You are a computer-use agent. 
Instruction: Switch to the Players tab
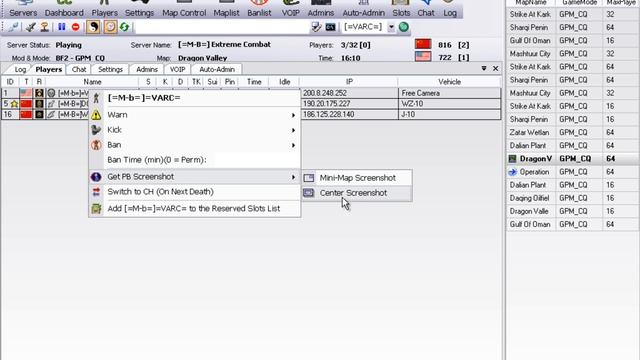tap(49, 69)
